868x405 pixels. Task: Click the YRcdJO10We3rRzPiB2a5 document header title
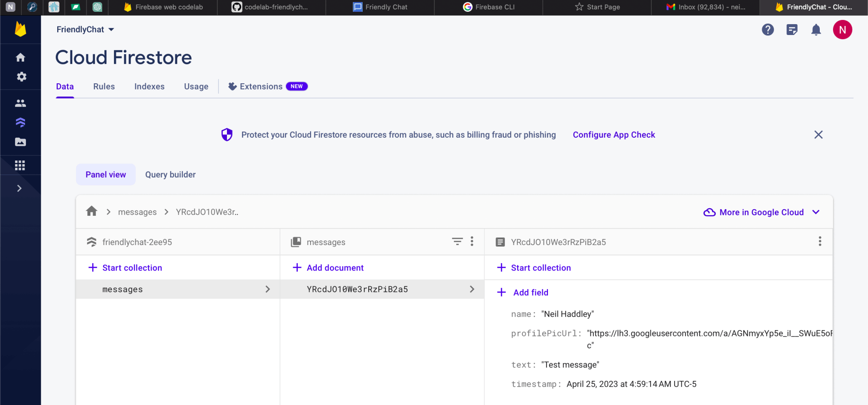[558, 242]
